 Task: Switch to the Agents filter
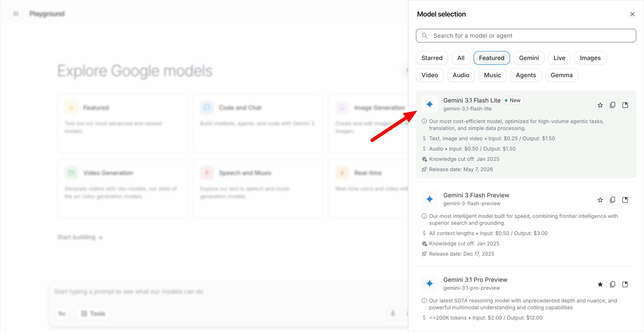click(x=526, y=75)
